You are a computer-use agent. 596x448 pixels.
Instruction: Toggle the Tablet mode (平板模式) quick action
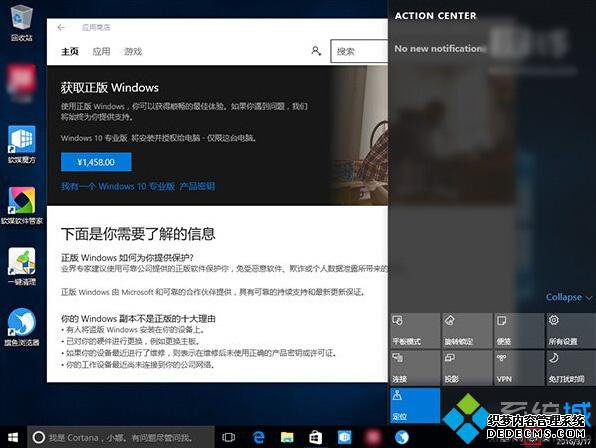[415, 331]
